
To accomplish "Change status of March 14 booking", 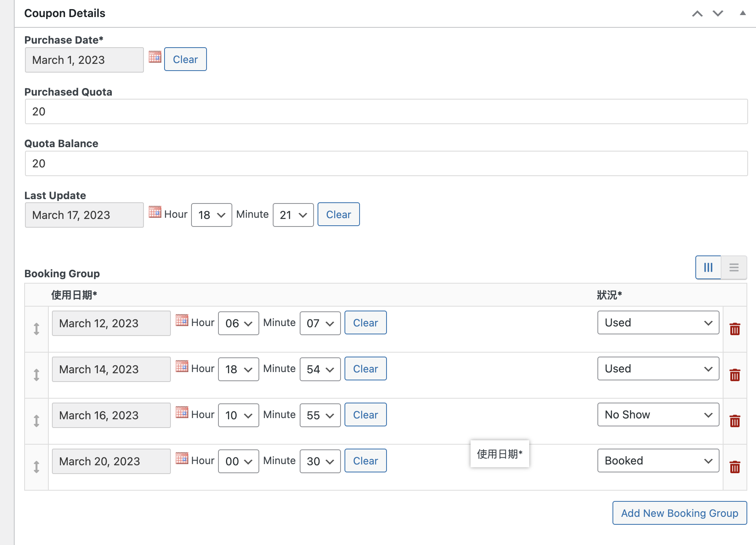I will click(658, 368).
